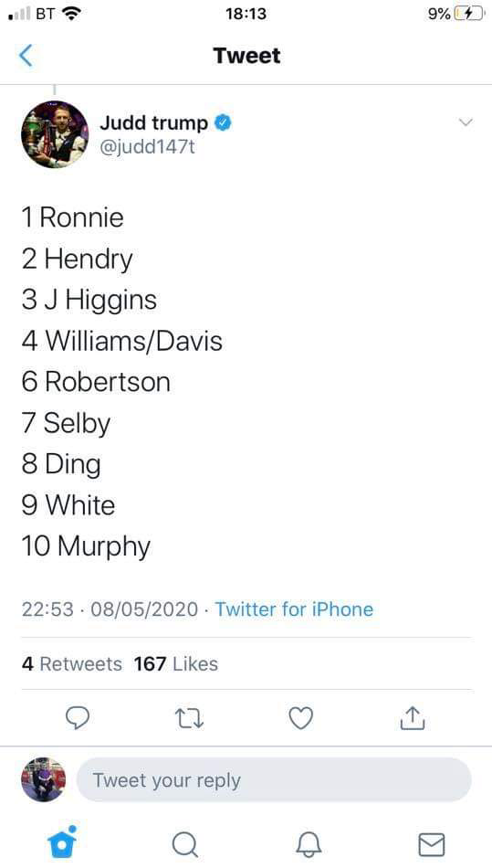Tap the Judd trump display name
The height and width of the screenshot is (868, 492).
(153, 123)
